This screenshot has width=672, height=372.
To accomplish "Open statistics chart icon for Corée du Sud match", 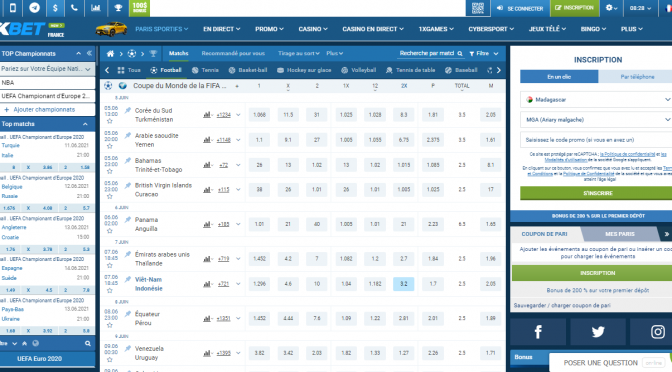I will click(x=207, y=115).
